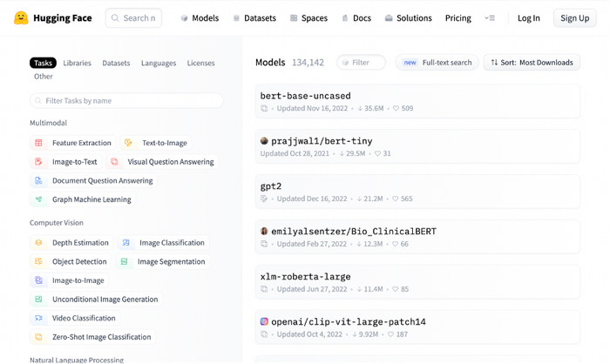Open the Sort: Most Downloads dropdown
This screenshot has width=610, height=364.
click(532, 63)
